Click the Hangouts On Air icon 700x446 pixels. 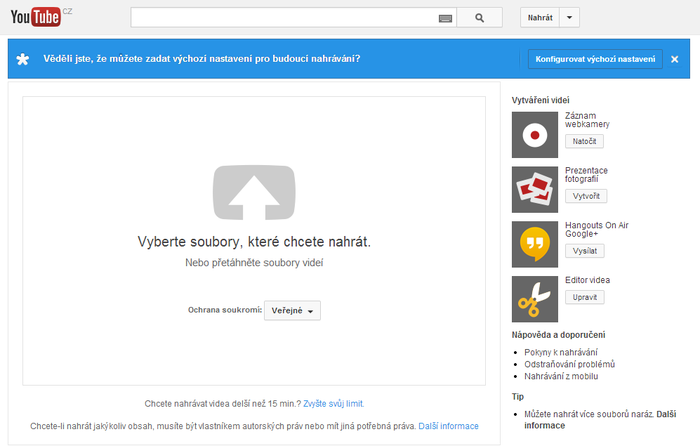pos(535,244)
